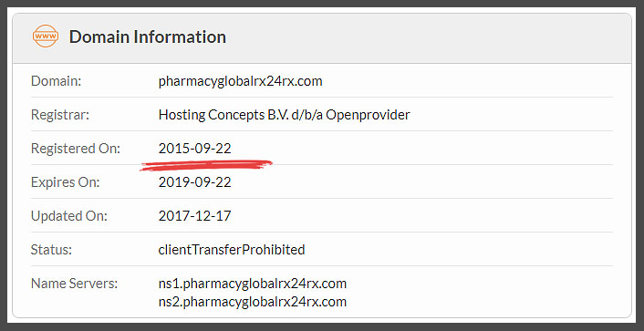Click the gray Domain Information header bar
Viewport: 644px width, 331px height.
[322, 38]
